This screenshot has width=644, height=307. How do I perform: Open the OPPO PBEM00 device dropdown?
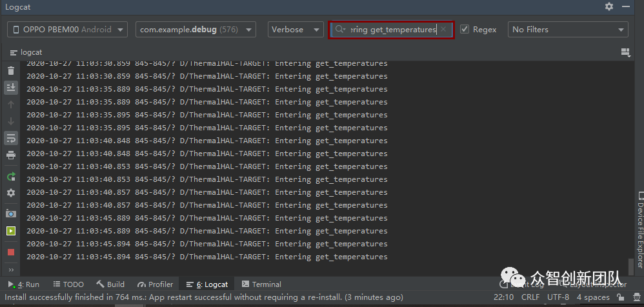click(67, 30)
